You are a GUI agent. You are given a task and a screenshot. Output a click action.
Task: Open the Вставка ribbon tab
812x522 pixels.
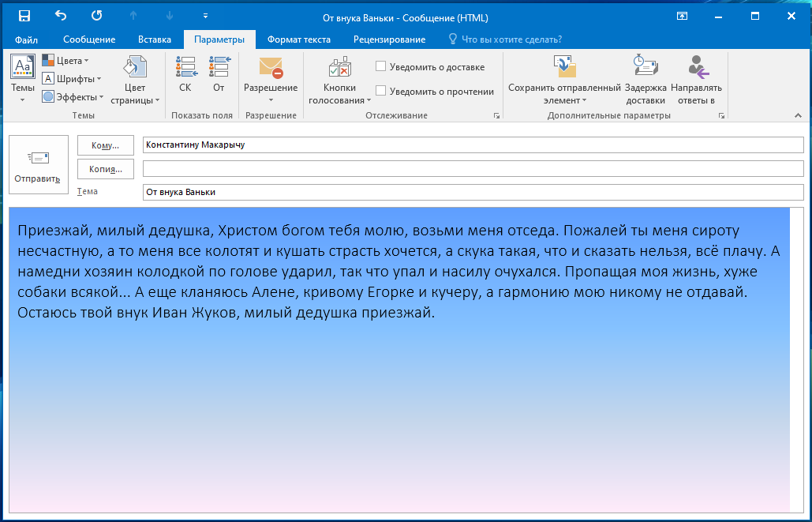pyautogui.click(x=155, y=39)
